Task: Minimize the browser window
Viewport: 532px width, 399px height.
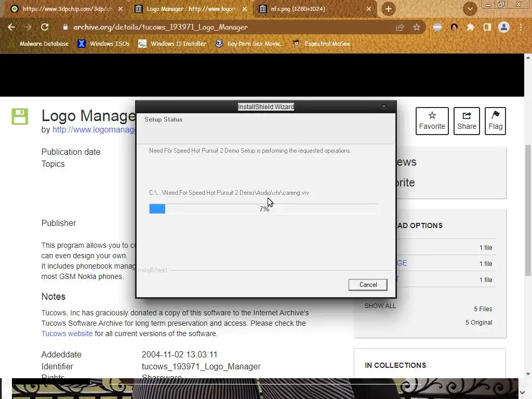Action: point(488,5)
